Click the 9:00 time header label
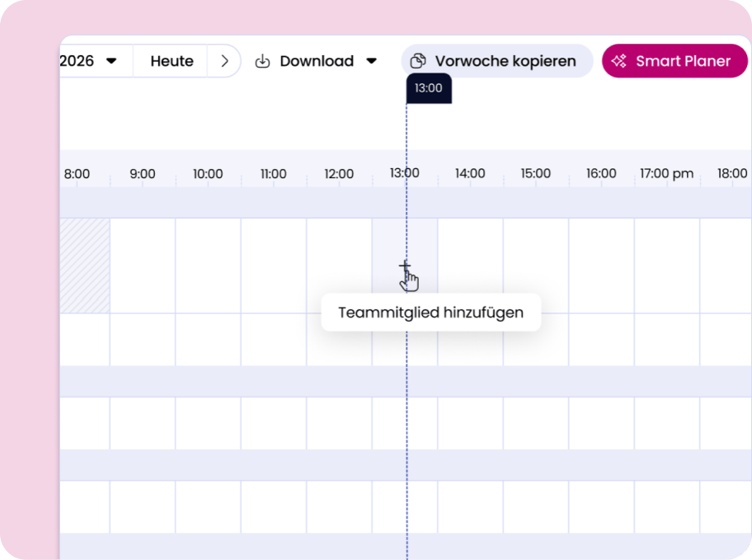Image resolution: width=752 pixels, height=560 pixels. click(x=143, y=174)
